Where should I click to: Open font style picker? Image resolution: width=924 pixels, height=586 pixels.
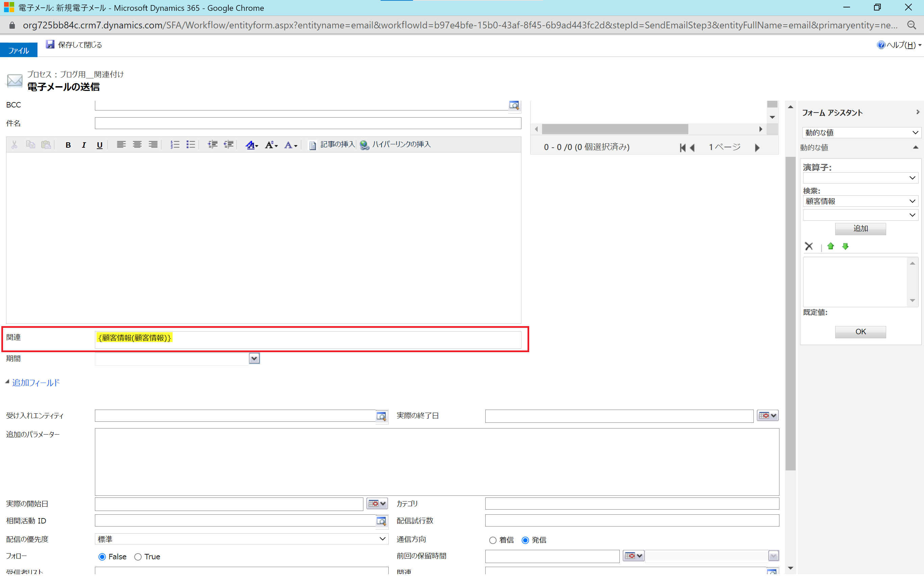[x=252, y=145]
